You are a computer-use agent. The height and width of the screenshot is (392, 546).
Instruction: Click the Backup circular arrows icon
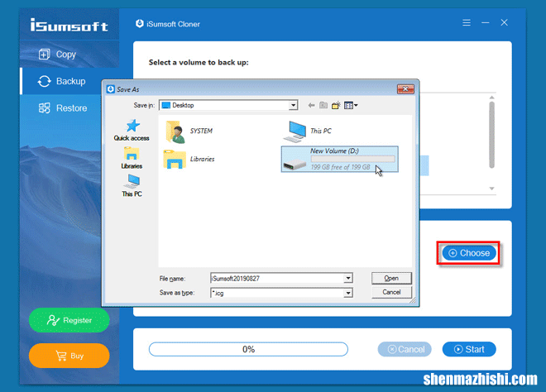[x=44, y=81]
